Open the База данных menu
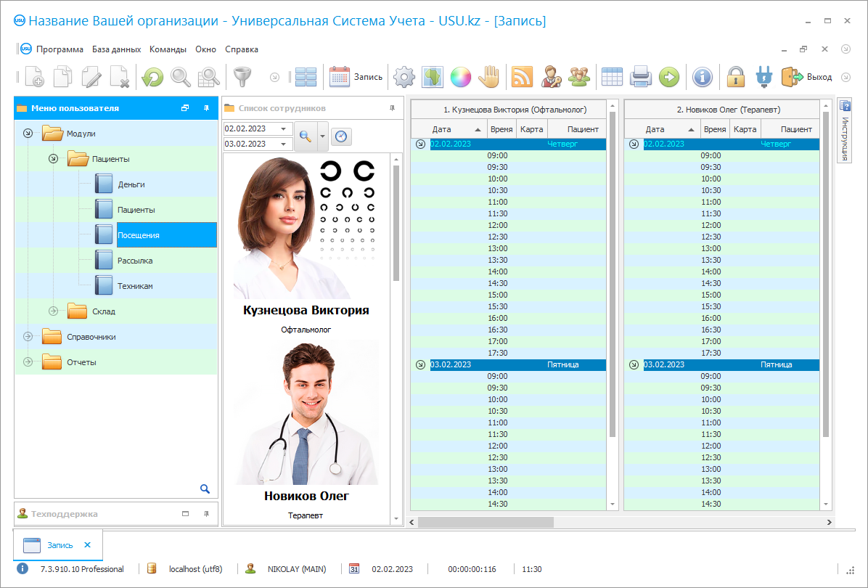Screen dimensions: 868x588 pos(116,49)
